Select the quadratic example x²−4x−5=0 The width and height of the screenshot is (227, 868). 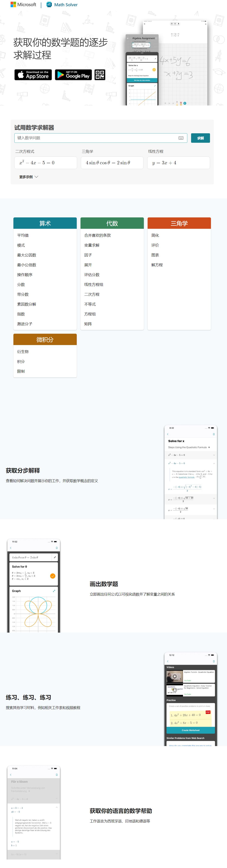click(46, 163)
